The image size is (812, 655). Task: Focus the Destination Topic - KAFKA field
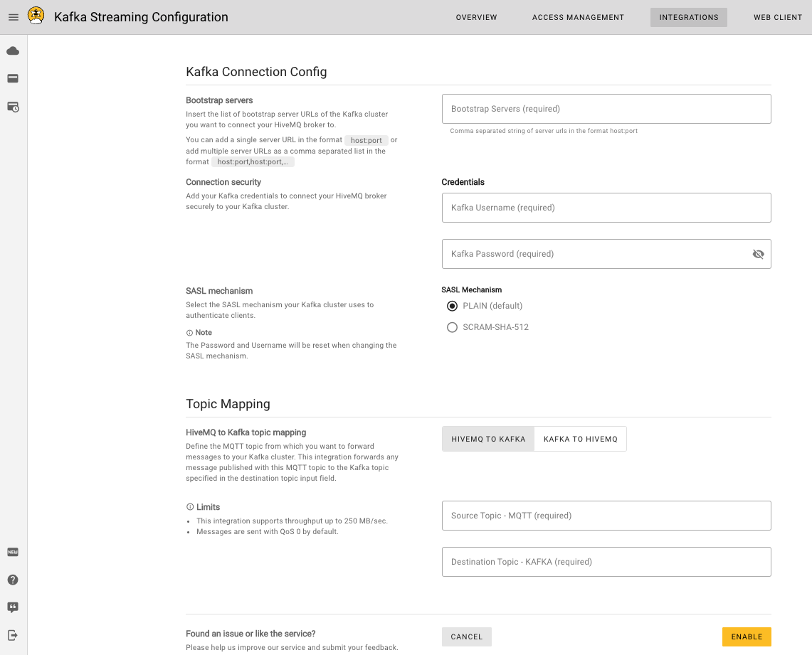[x=606, y=562]
